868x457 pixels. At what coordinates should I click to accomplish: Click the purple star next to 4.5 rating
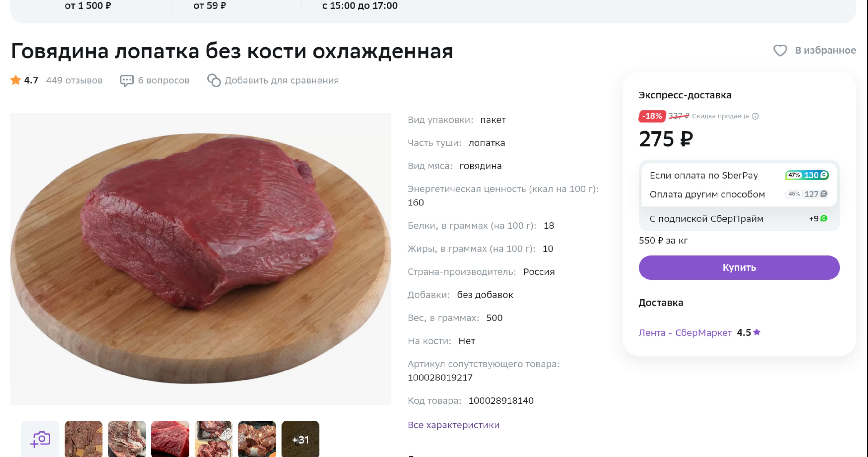(757, 332)
